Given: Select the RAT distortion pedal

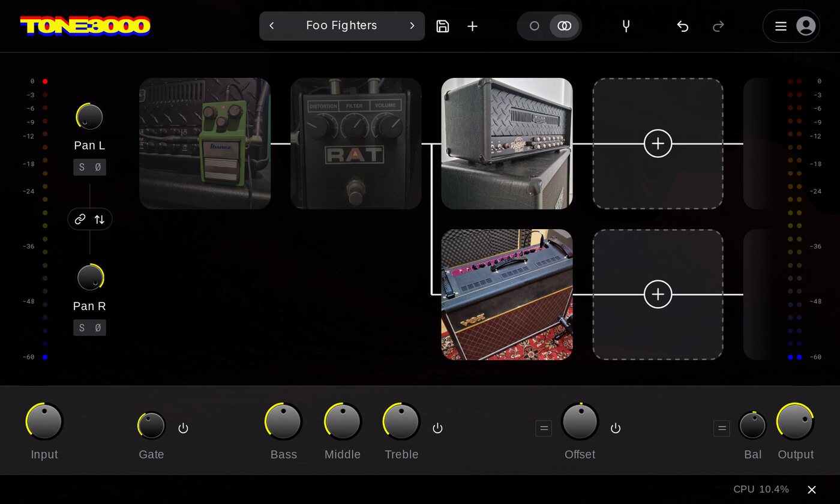Looking at the screenshot, I should point(356,143).
